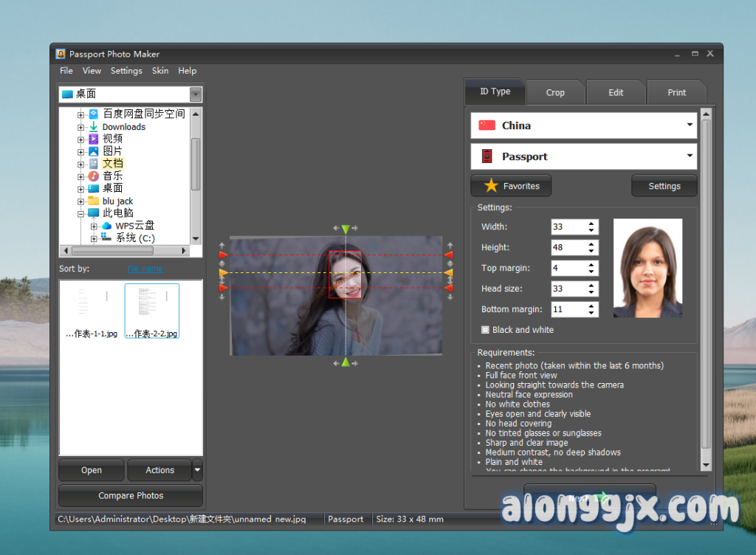
Task: Click the Compare Photos button
Action: (131, 496)
